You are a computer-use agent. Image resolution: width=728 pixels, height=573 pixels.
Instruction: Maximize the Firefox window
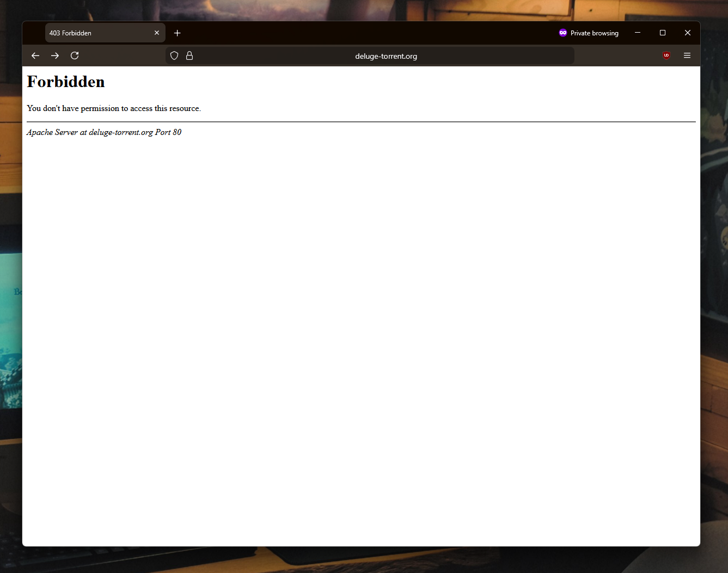point(663,33)
